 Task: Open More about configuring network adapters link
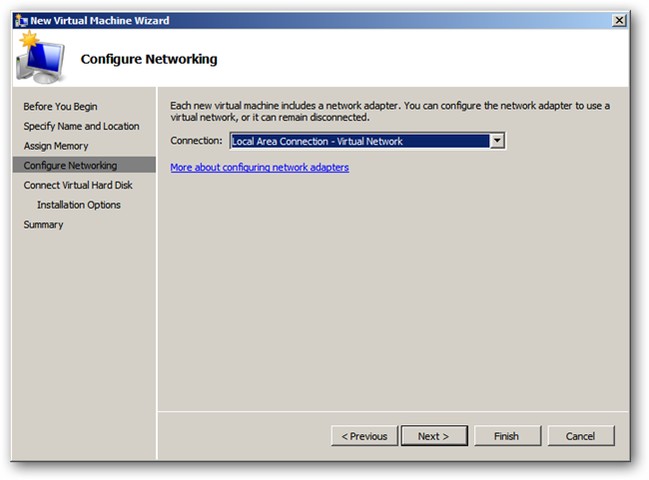click(x=260, y=168)
